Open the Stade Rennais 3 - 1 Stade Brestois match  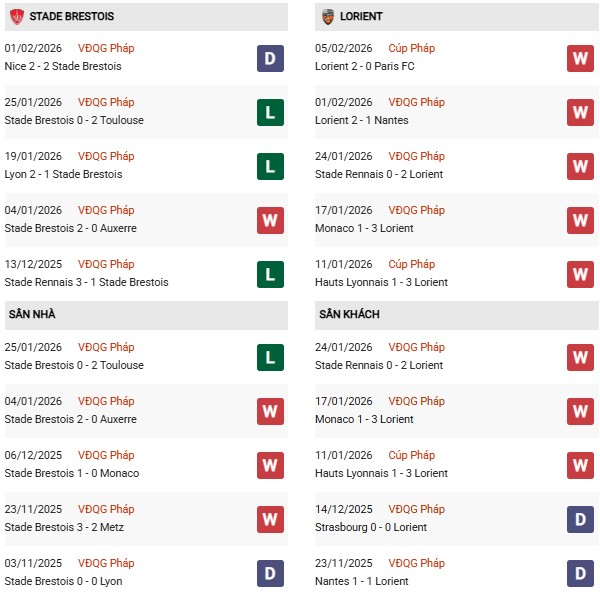click(86, 282)
